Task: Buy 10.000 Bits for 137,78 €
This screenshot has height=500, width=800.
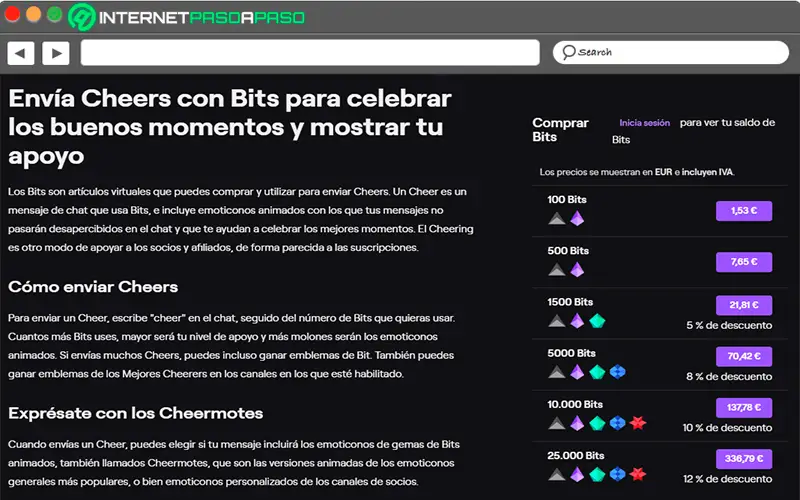Action: (x=744, y=408)
